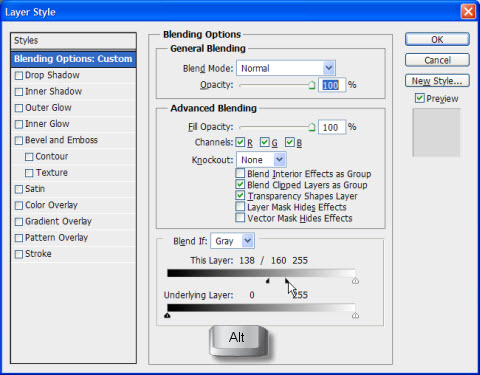This screenshot has width=480, height=375.
Task: Enable the Pattern Overlay checkbox
Action: (19, 238)
